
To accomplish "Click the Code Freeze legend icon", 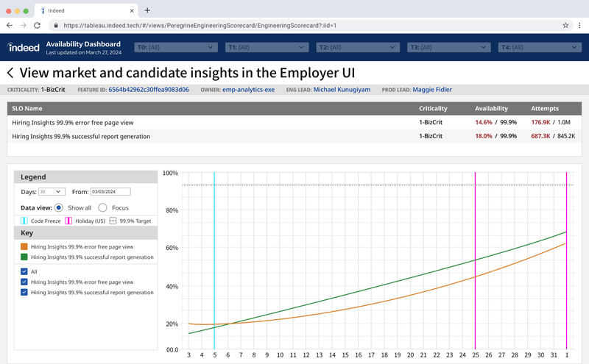I will click(x=24, y=221).
